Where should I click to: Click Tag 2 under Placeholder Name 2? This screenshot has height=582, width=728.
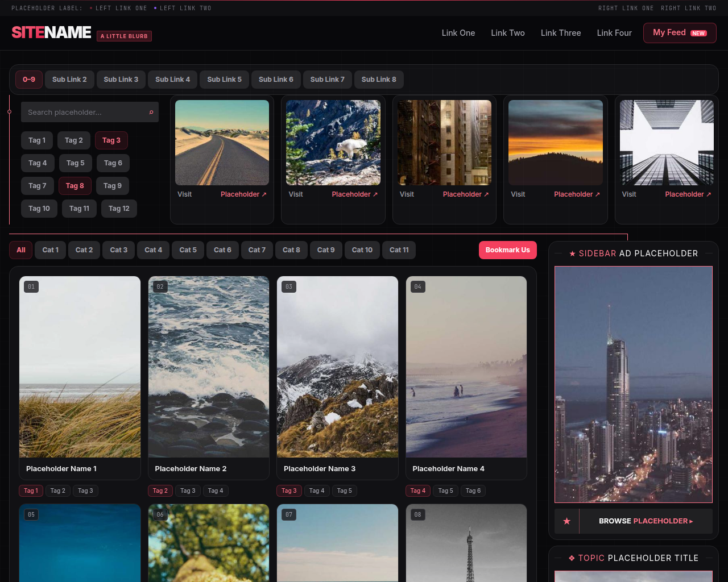160,490
